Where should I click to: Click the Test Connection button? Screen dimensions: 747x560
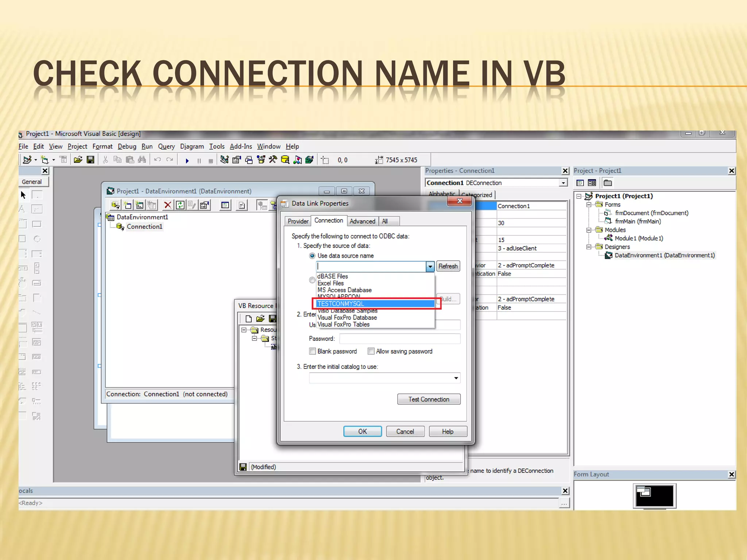click(429, 399)
